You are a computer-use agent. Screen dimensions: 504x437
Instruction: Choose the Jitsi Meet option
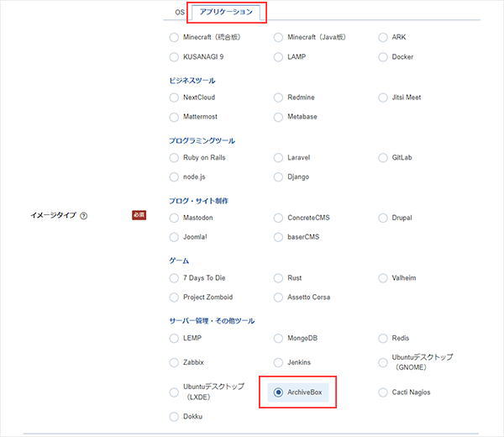click(x=383, y=97)
